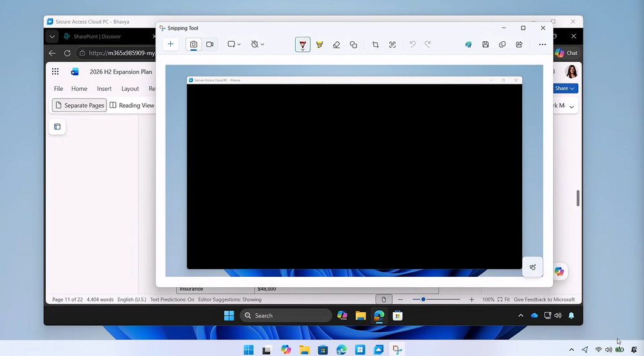Screen dimensions: 644x356
Task: Open Copilot Chat in Edge
Action: (567, 53)
